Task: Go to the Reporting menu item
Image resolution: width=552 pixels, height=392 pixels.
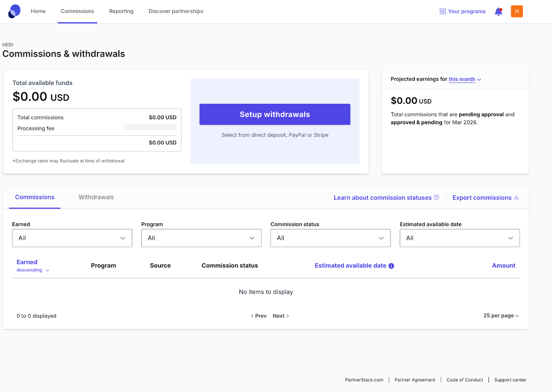Action: coord(121,11)
